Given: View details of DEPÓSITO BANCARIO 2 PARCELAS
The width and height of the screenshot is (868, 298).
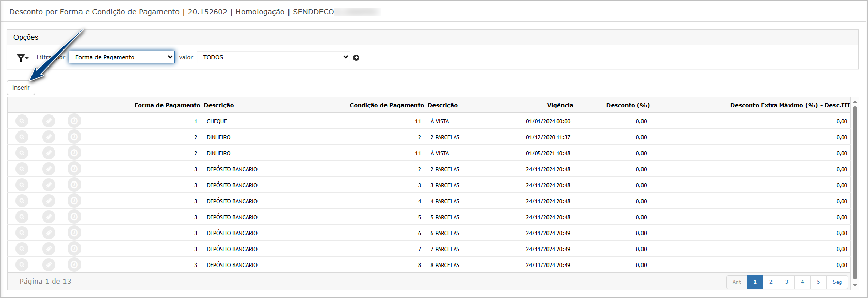Looking at the screenshot, I should point(22,169).
